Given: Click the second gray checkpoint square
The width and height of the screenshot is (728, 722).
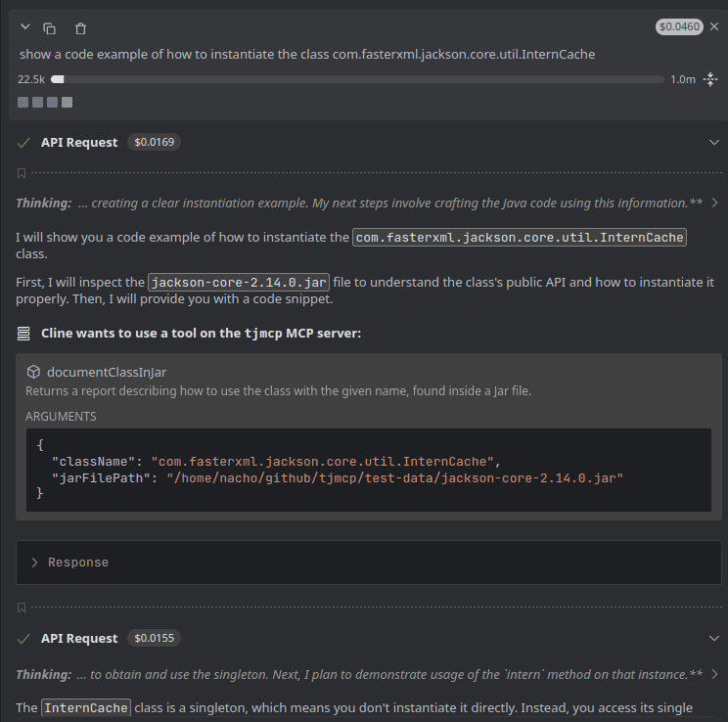Looking at the screenshot, I should [x=37, y=102].
